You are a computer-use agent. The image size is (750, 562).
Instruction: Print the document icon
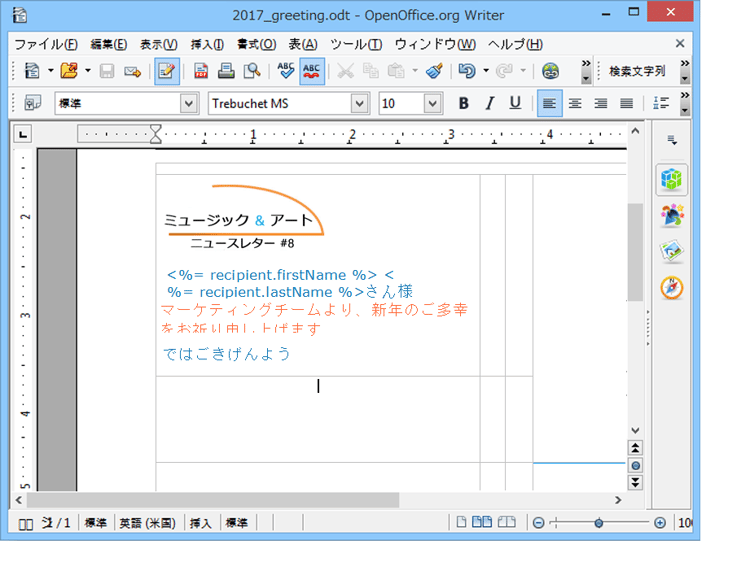click(x=226, y=71)
